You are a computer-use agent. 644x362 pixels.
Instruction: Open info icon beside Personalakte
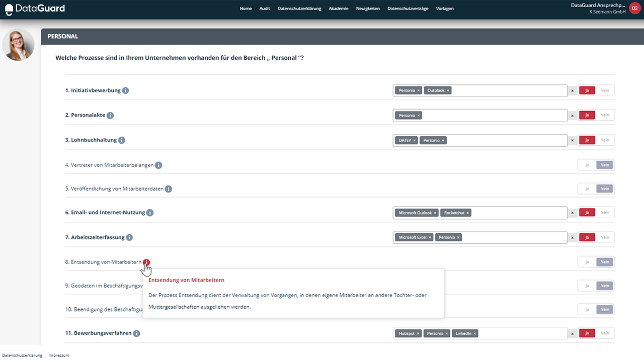tap(110, 115)
